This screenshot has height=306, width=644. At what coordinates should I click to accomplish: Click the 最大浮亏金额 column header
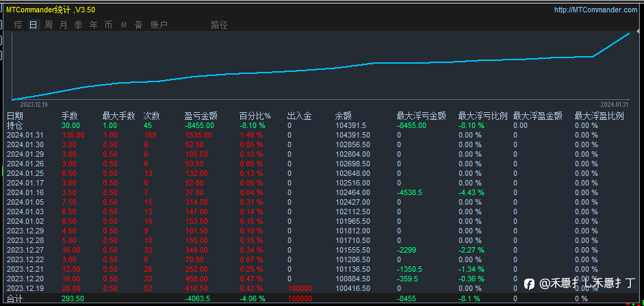(422, 116)
